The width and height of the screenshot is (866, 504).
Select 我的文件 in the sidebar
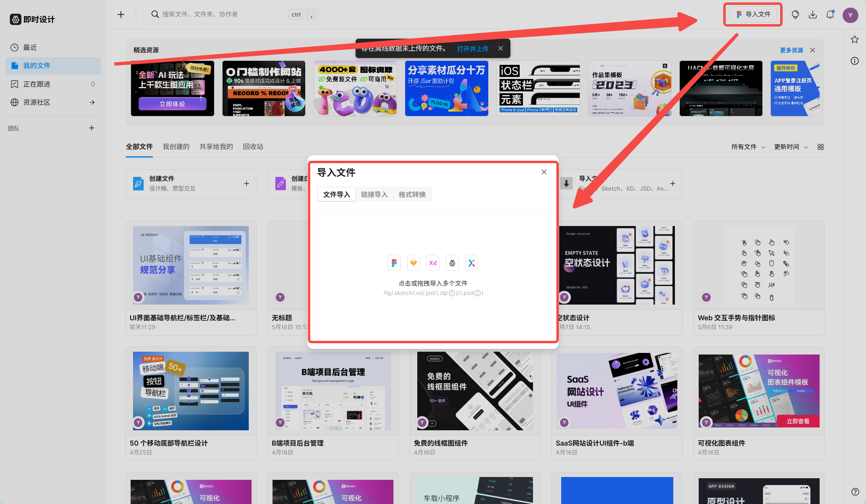(x=53, y=66)
